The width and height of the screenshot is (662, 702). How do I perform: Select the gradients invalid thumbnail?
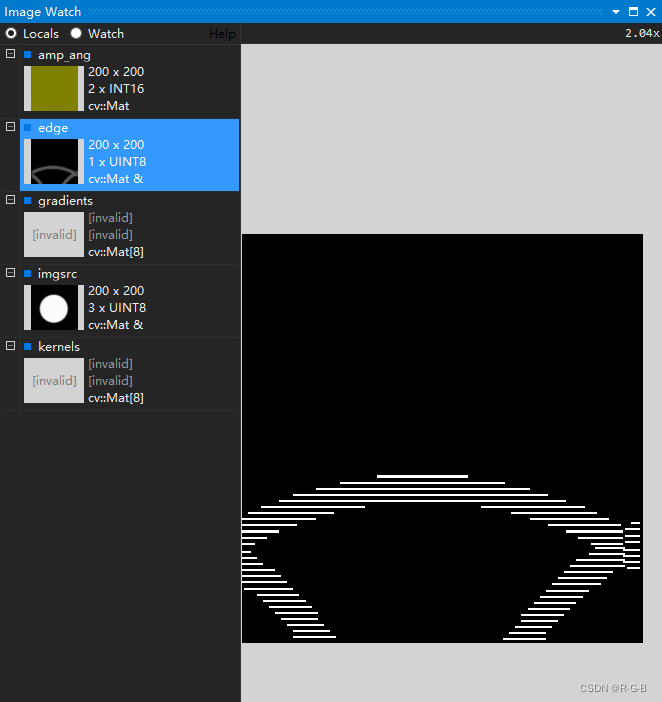click(x=54, y=234)
